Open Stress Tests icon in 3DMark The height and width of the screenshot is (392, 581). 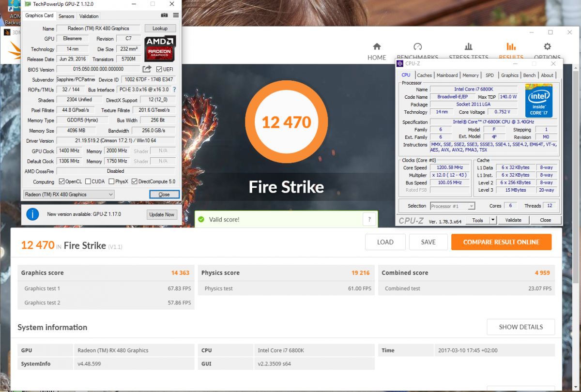tap(468, 46)
